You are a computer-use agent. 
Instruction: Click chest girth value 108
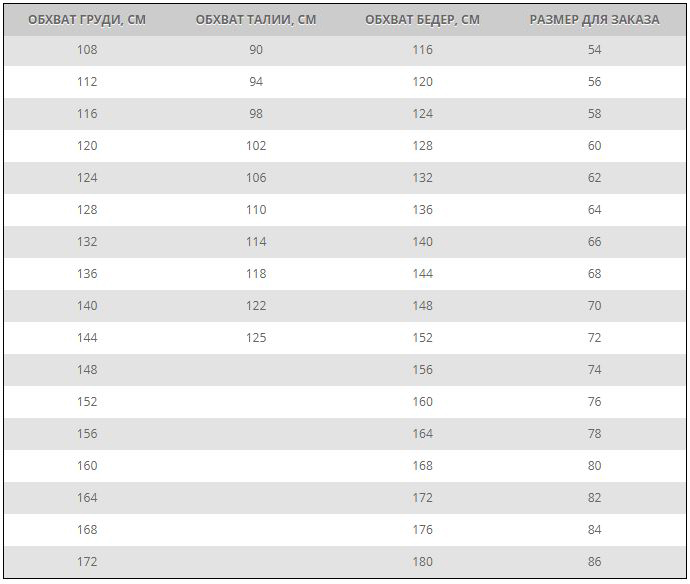[x=87, y=50]
